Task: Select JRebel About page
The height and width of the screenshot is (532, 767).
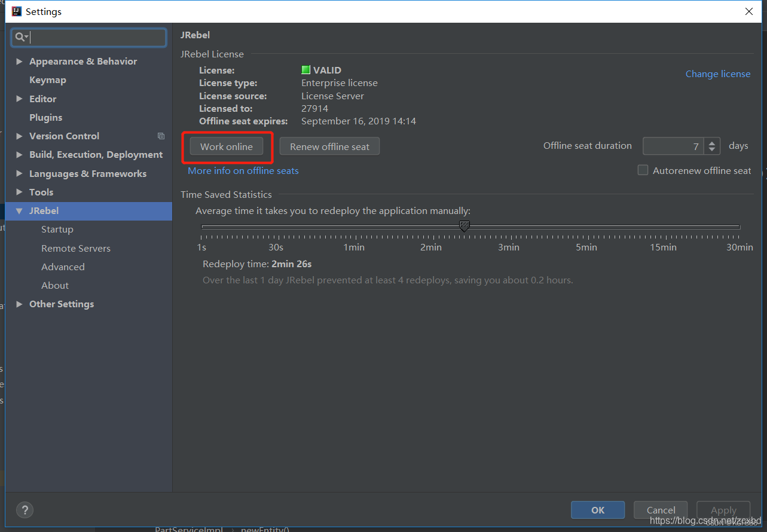Action: click(55, 286)
